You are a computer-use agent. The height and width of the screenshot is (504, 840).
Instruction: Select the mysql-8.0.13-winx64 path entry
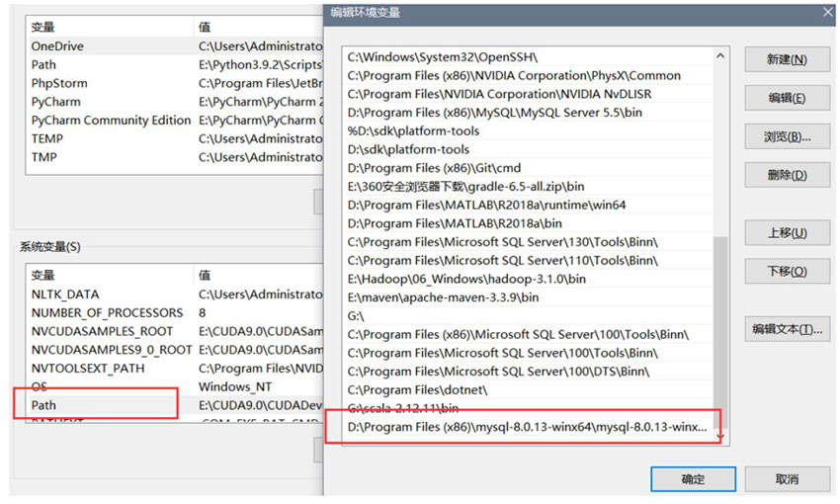point(527,427)
